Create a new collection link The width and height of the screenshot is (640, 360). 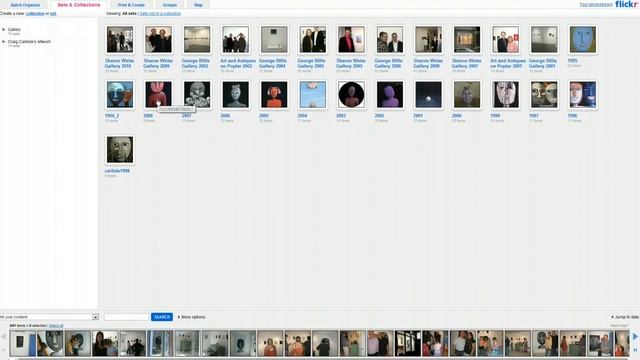[x=35, y=13]
